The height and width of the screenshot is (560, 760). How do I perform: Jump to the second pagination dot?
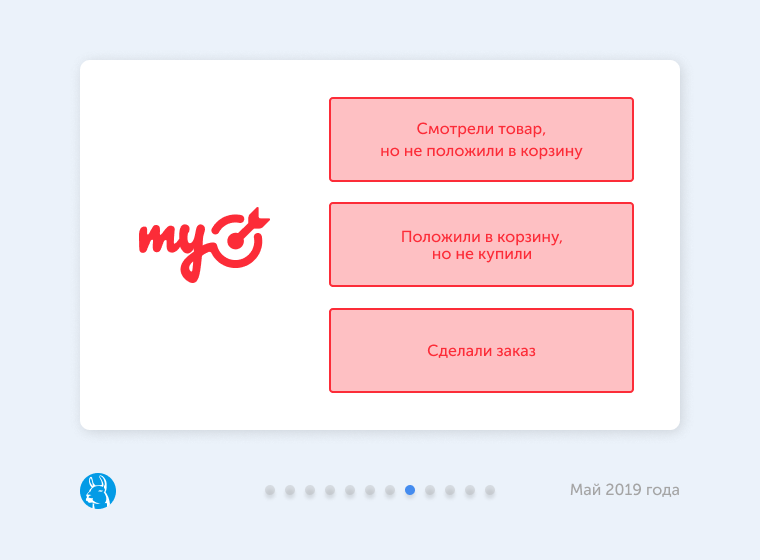(290, 490)
